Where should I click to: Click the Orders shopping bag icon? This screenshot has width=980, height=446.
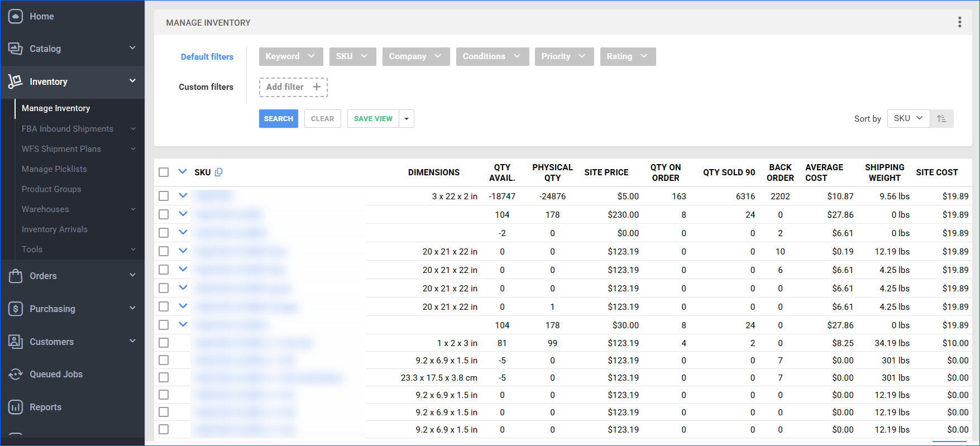[x=16, y=276]
